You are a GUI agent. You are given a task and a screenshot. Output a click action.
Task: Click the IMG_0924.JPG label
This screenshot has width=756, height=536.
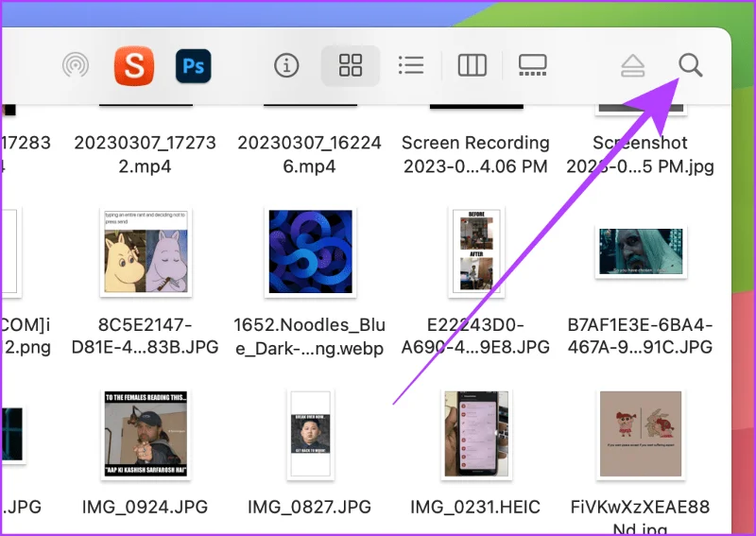click(x=146, y=507)
